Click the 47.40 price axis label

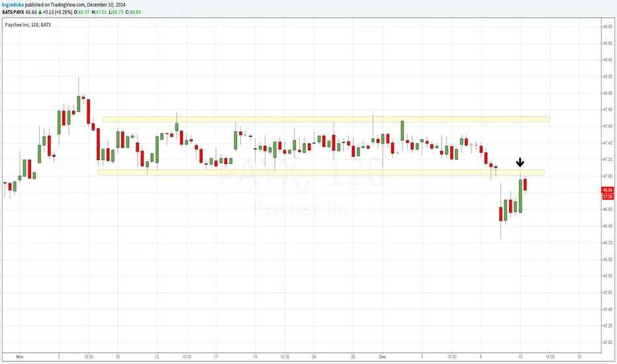(608, 143)
